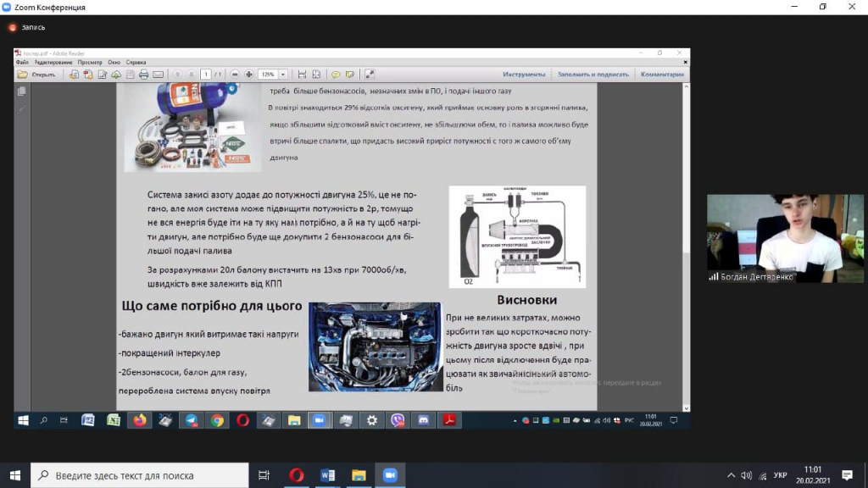
Task: Click the Email envelope icon in Reader toolbar
Action: pyautogui.click(x=159, y=75)
